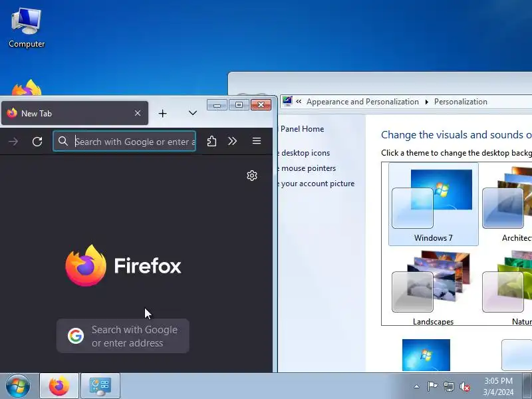The image size is (532, 399).
Task: Open Control Panel Home link
Action: click(x=301, y=129)
